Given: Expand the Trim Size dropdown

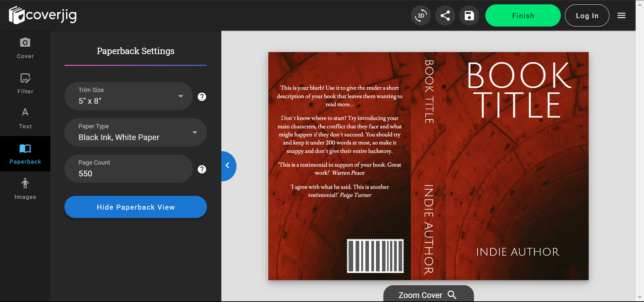Looking at the screenshot, I should [128, 96].
